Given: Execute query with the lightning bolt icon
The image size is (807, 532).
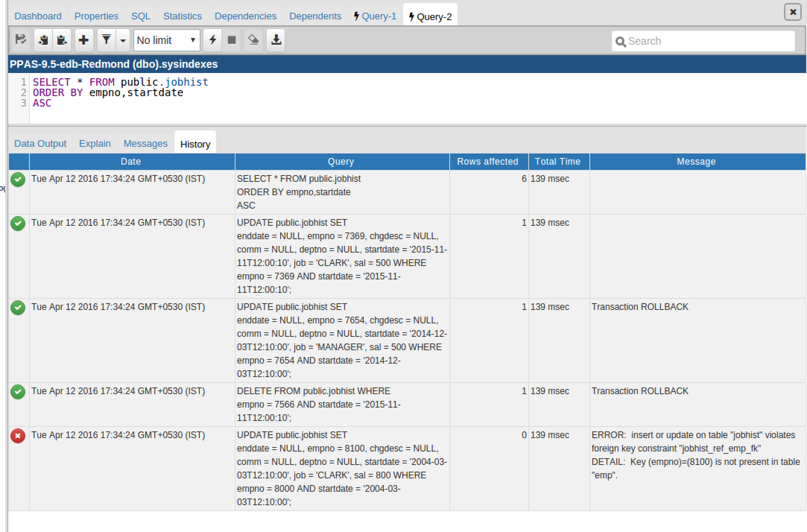Looking at the screenshot, I should [x=212, y=40].
